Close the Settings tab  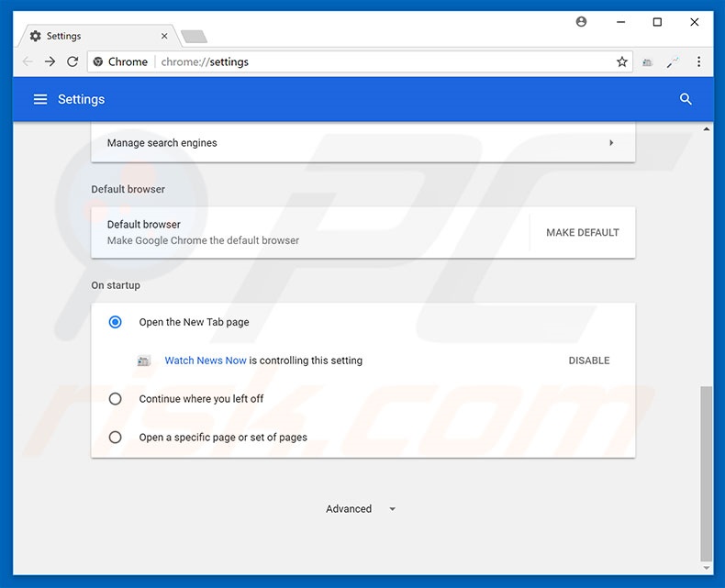[165, 36]
